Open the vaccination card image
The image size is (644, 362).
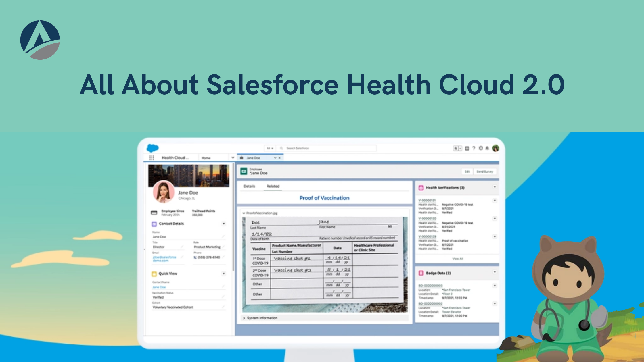pos(325,265)
